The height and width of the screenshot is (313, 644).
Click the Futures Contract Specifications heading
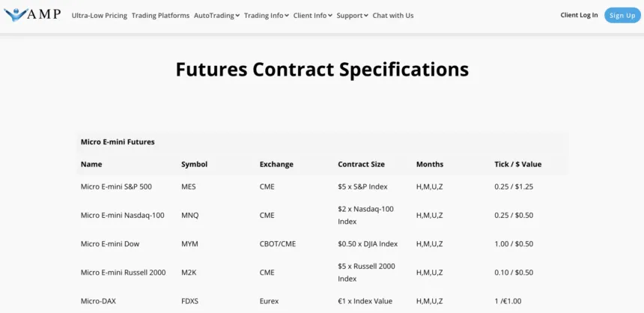point(322,70)
